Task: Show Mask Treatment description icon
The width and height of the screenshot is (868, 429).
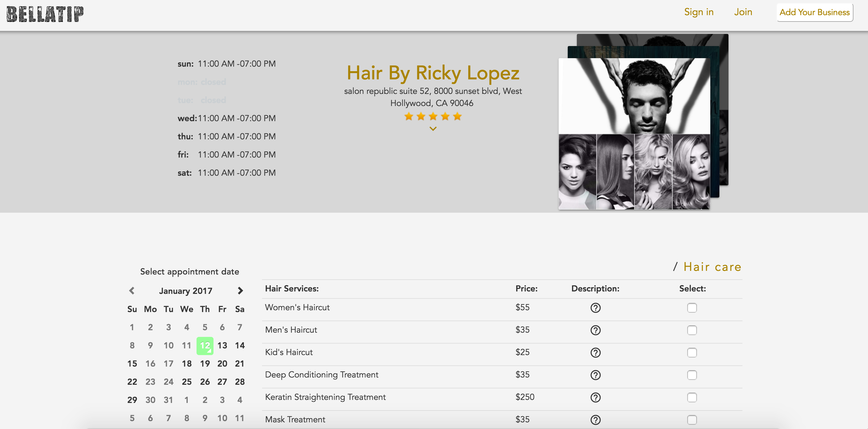Action: coord(595,420)
